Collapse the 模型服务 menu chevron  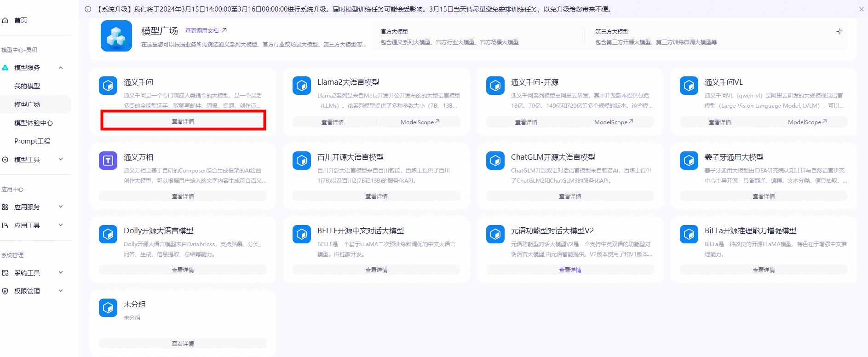(61, 68)
